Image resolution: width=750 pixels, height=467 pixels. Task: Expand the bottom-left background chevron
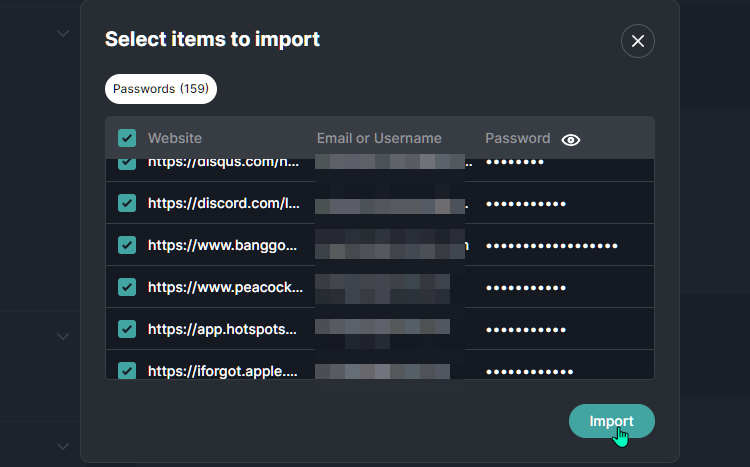pyautogui.click(x=63, y=446)
